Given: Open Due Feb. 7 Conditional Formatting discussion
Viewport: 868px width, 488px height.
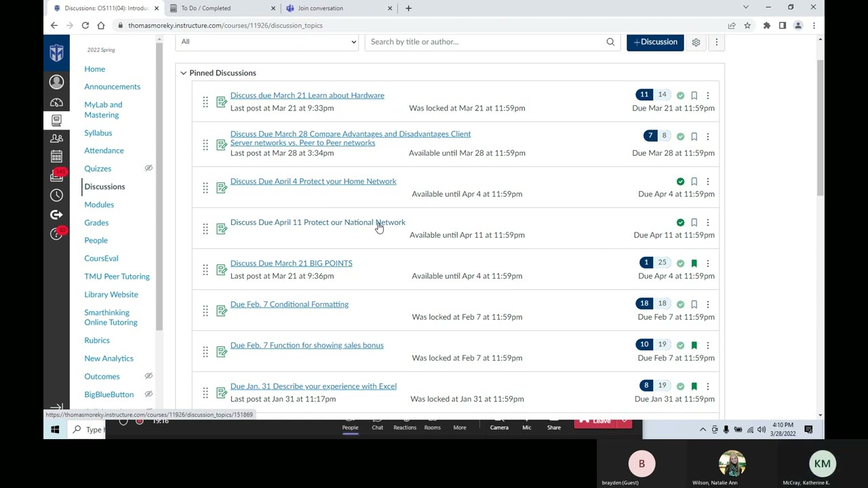Looking at the screenshot, I should coord(290,304).
